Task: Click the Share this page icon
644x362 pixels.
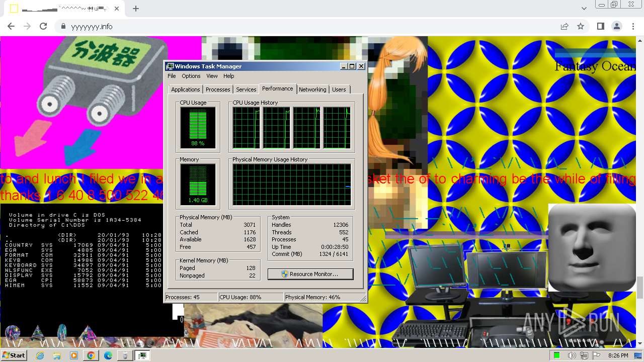Action: pos(565,27)
